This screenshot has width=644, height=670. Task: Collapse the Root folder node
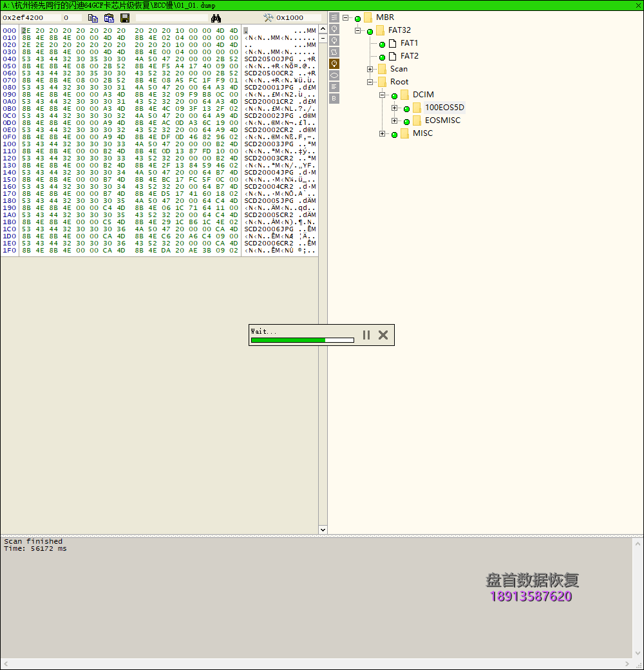click(x=370, y=82)
